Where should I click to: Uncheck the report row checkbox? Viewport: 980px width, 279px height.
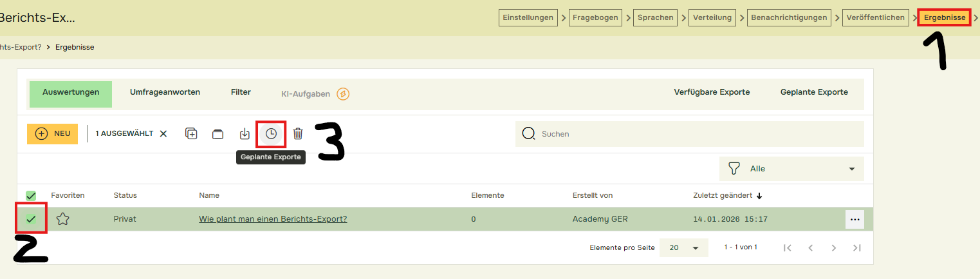[x=31, y=219]
